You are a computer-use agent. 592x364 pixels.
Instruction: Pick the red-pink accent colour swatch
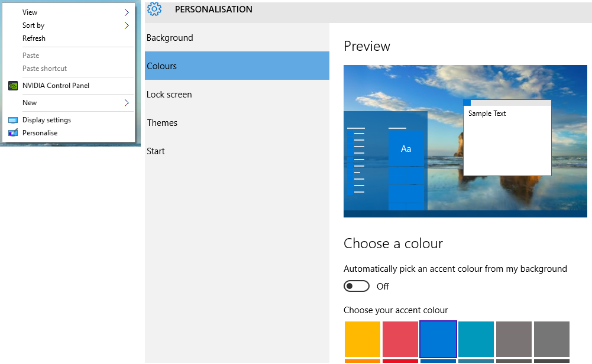[400, 339]
